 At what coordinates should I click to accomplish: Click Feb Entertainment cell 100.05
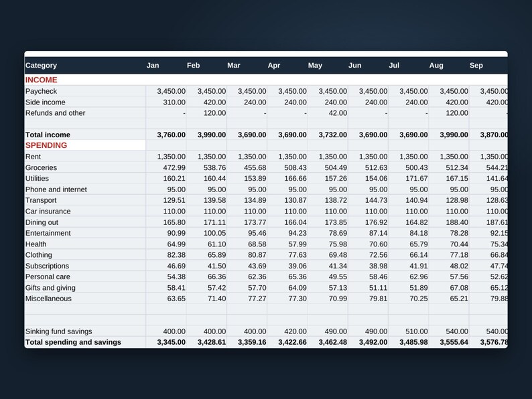coord(206,233)
